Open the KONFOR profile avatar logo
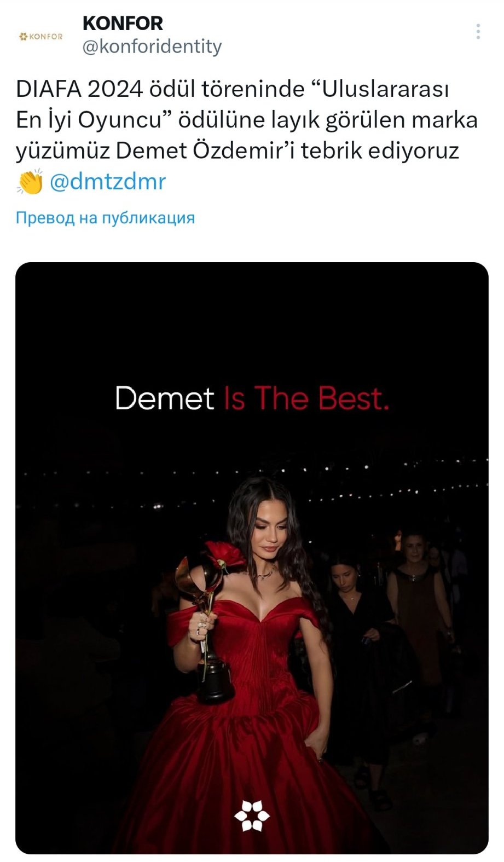Image resolution: width=504 pixels, height=862 pixels. [41, 37]
